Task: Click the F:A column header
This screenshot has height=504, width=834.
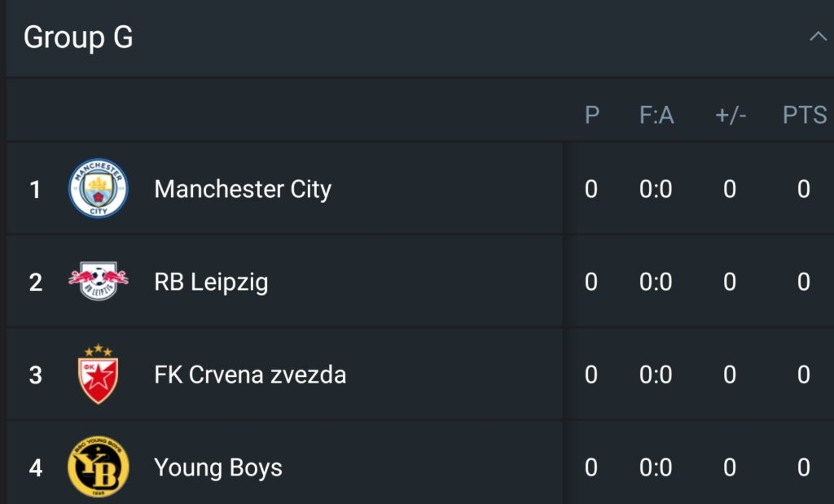Action: tap(656, 115)
